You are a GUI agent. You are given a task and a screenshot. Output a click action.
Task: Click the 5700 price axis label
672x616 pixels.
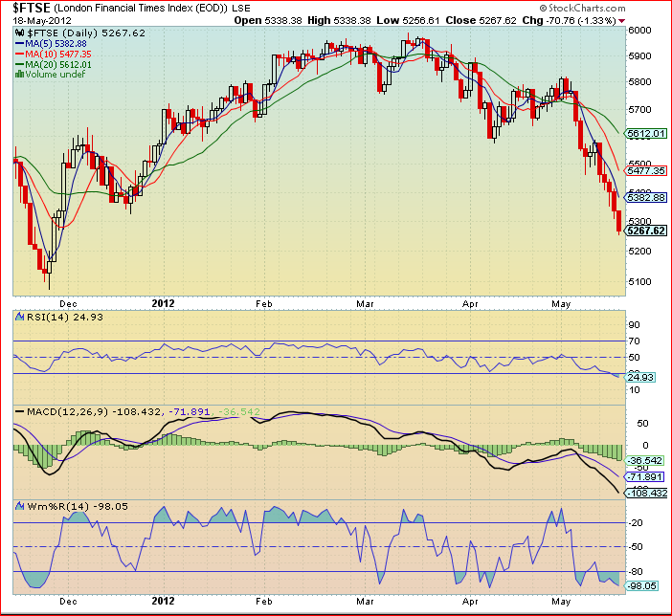(639, 109)
